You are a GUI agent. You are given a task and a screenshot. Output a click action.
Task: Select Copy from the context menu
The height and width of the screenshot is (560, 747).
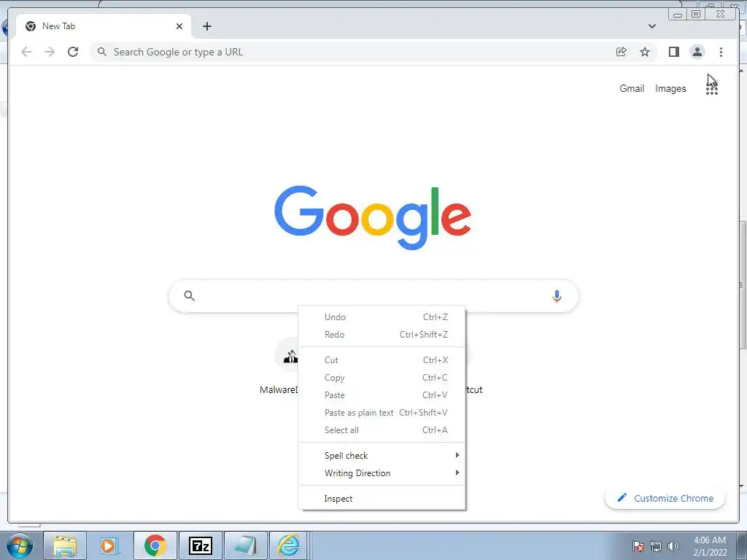(x=382, y=378)
